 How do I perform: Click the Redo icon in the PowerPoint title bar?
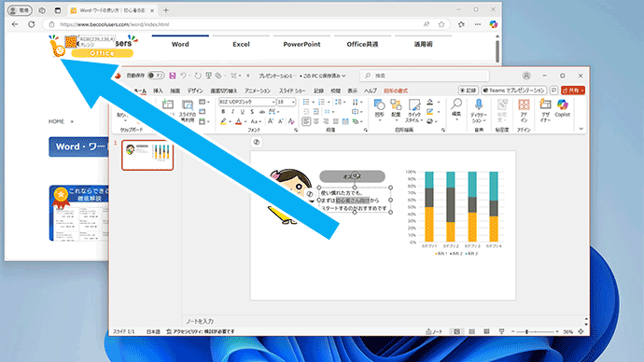point(198,76)
